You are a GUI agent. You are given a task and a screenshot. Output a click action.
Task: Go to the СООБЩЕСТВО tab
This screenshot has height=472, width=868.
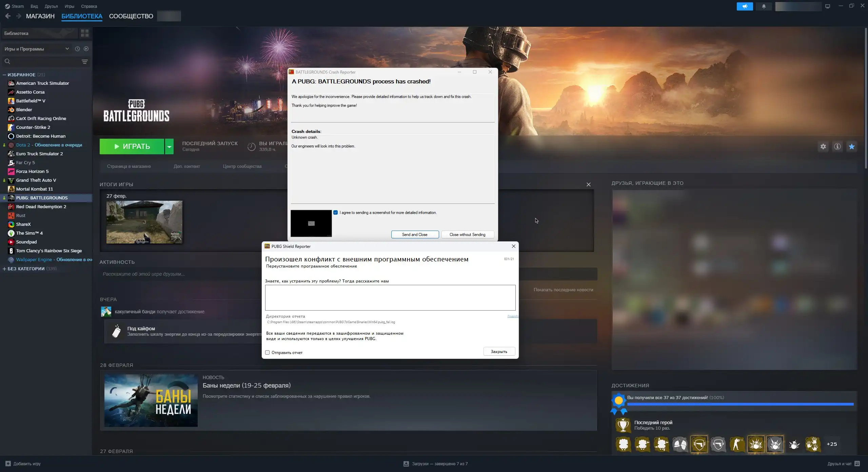(131, 16)
